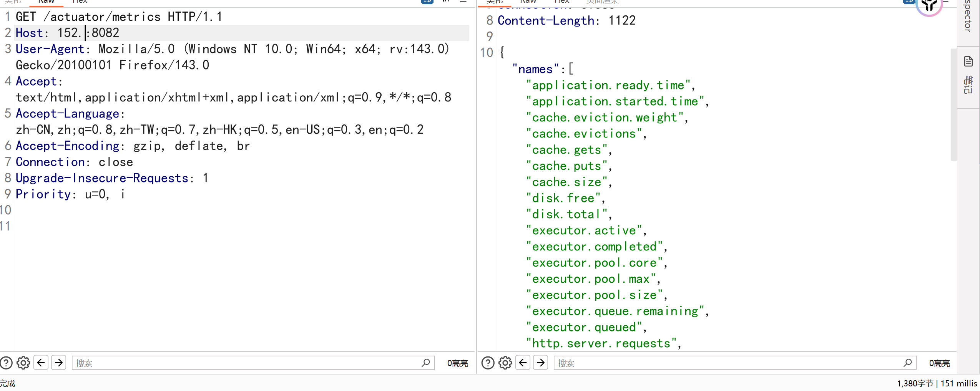Switch request view to Raw tab
The image size is (980, 391).
pos(46,2)
